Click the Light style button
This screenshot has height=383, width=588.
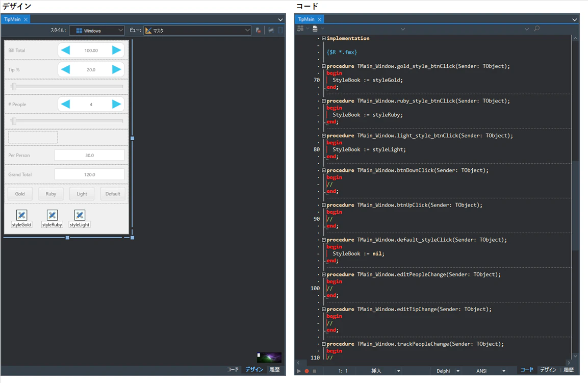click(82, 194)
